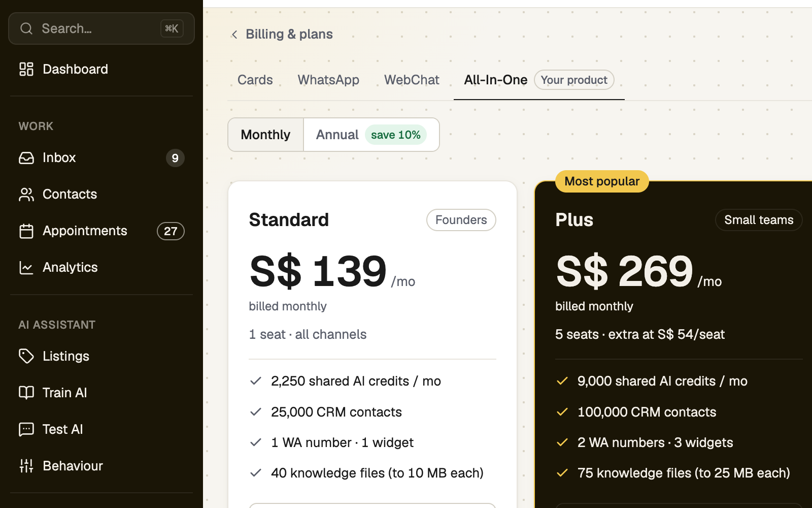Open the WhatsApp tab

coord(328,80)
